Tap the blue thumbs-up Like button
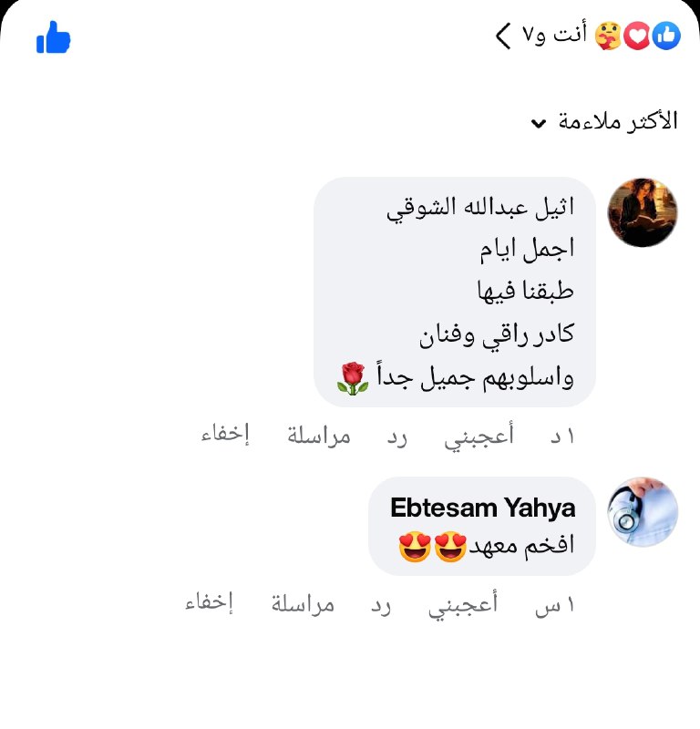 point(54,37)
